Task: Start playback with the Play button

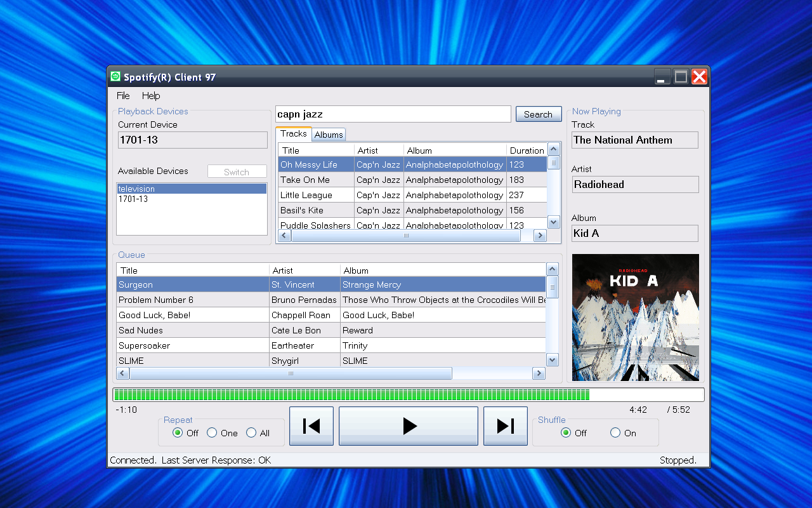Action: [409, 426]
